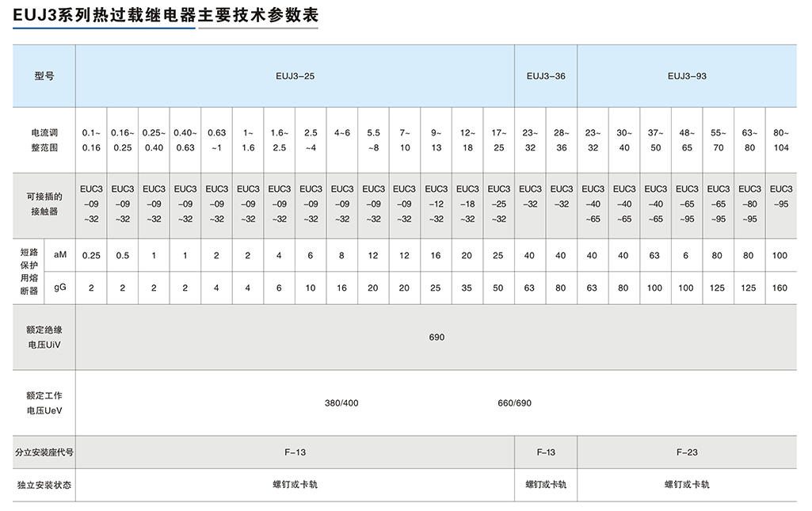The height and width of the screenshot is (511, 812).
Task: Click the 分立安装座代号 row label
Action: (44, 452)
